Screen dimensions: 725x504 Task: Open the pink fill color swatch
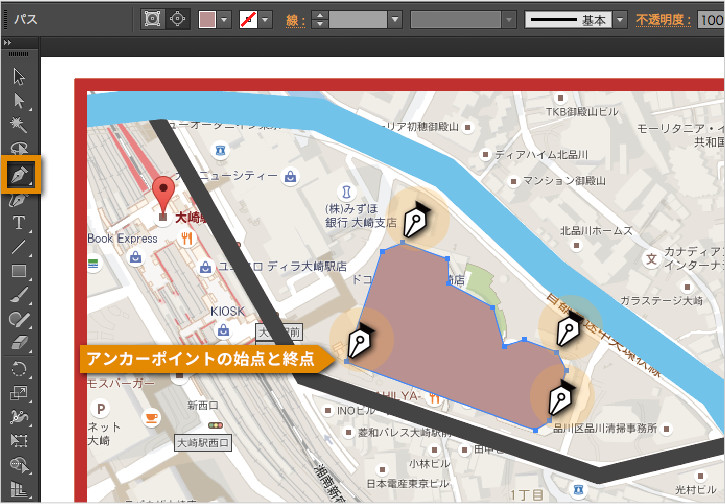(207, 20)
